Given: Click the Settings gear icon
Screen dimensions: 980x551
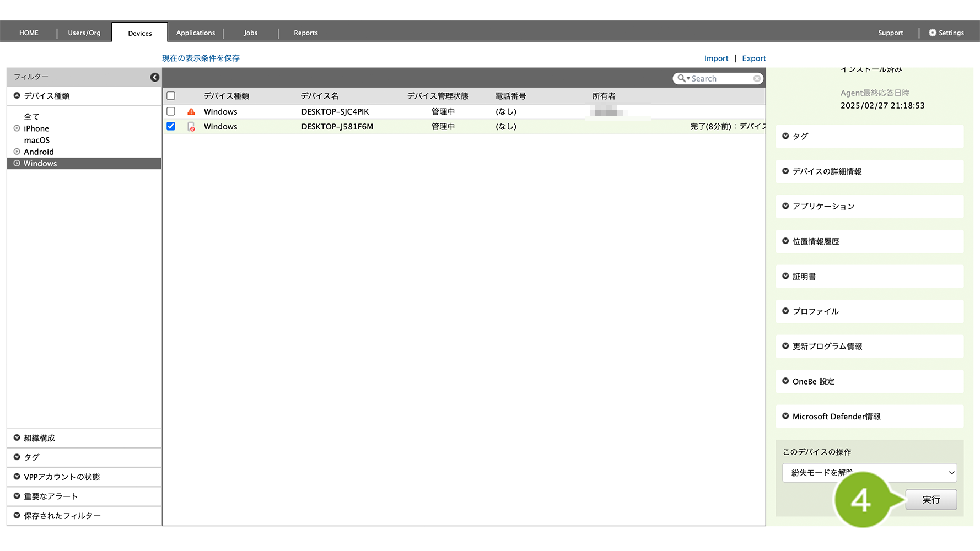Looking at the screenshot, I should [932, 33].
